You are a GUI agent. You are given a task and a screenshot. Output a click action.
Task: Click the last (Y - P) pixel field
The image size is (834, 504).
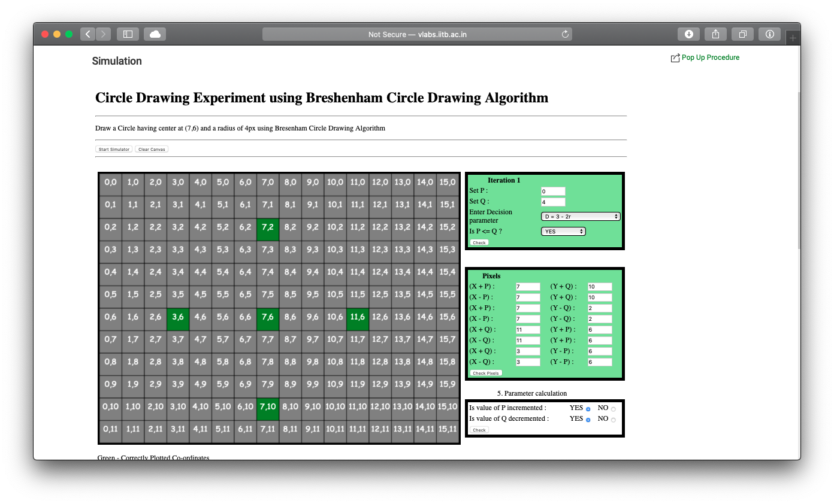click(x=600, y=362)
